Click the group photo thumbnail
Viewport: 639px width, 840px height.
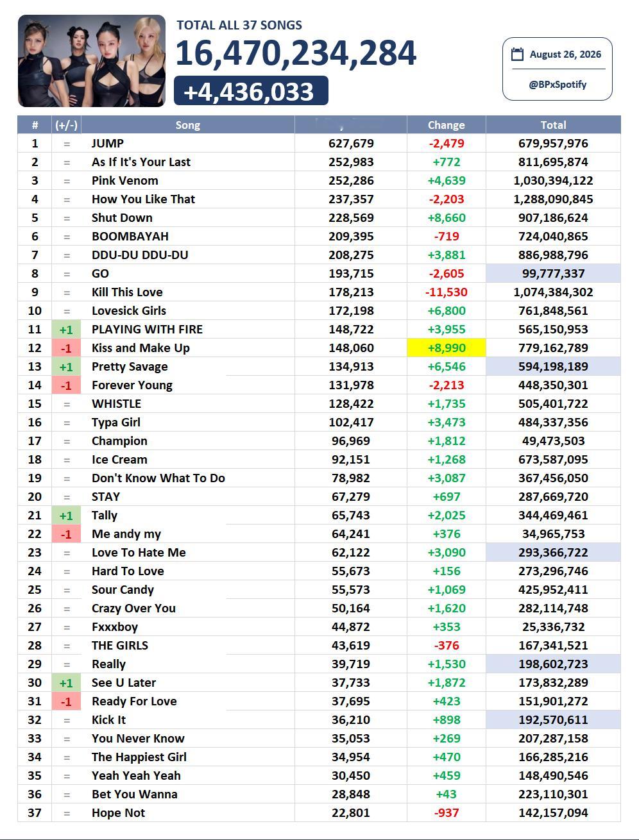click(92, 61)
